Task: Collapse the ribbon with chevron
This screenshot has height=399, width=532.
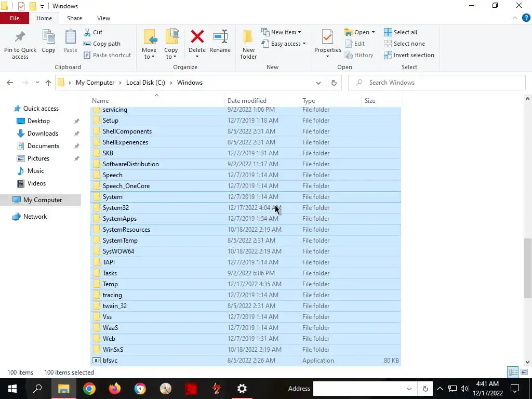Action: [x=515, y=18]
